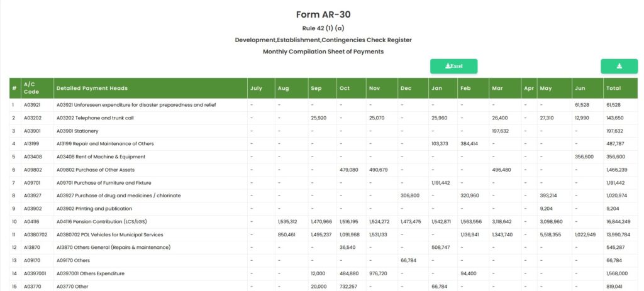The height and width of the screenshot is (291, 644).
Task: Click the 'Rule 42 (1) (a)' subtitle
Action: tap(323, 28)
